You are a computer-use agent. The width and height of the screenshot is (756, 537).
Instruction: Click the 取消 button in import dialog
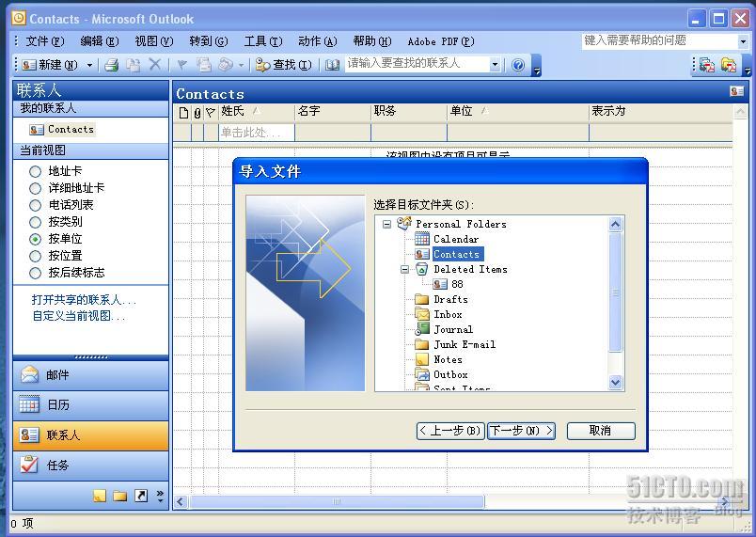601,431
